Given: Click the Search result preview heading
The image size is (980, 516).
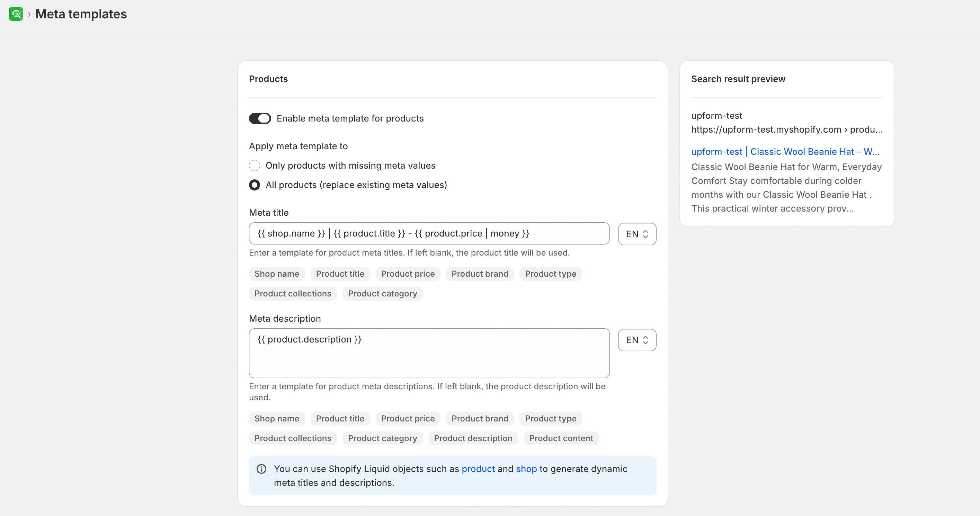Looking at the screenshot, I should (738, 79).
